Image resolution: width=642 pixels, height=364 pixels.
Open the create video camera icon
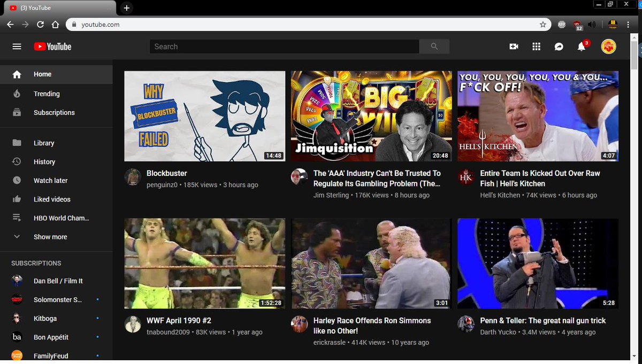click(514, 47)
